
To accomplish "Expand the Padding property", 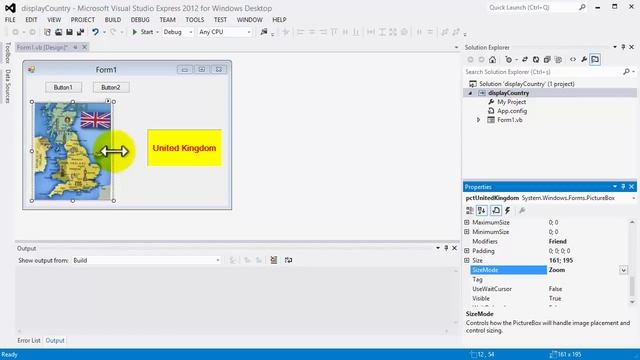I will pos(467,251).
